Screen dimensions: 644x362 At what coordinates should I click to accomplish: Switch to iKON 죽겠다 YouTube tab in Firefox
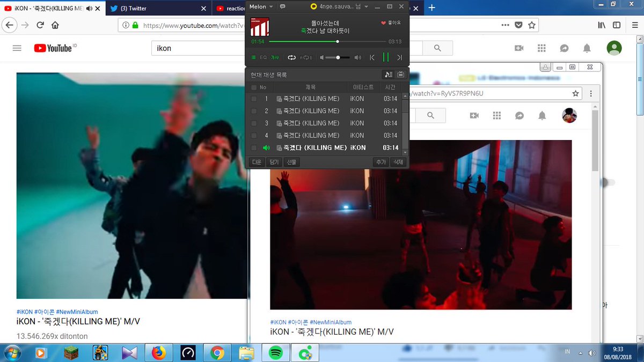[x=52, y=8]
